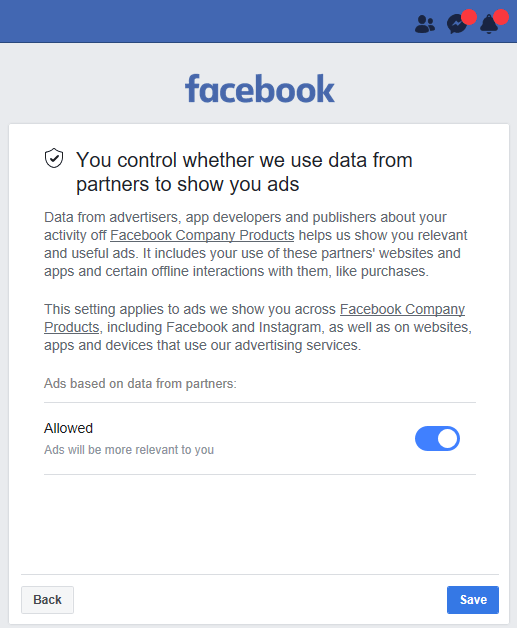The image size is (517, 628).
Task: Click the paragraph starting 'This setting applies'
Action: (258, 327)
